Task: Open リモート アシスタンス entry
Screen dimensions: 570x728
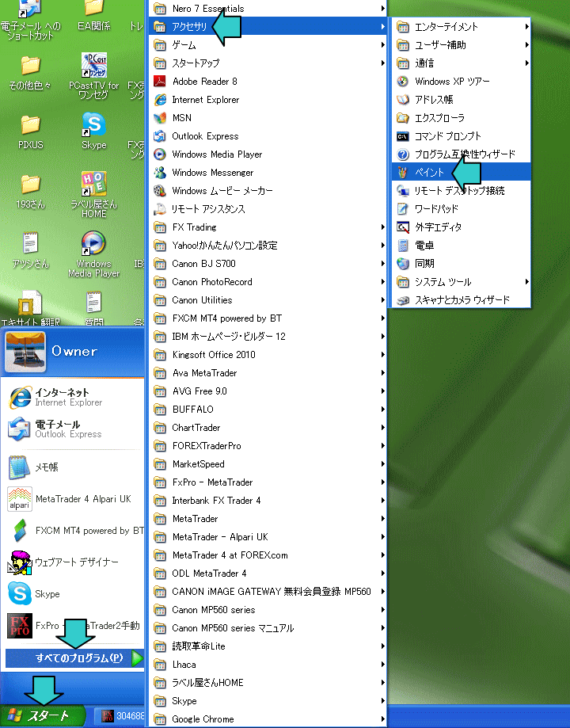Action: 268,209
